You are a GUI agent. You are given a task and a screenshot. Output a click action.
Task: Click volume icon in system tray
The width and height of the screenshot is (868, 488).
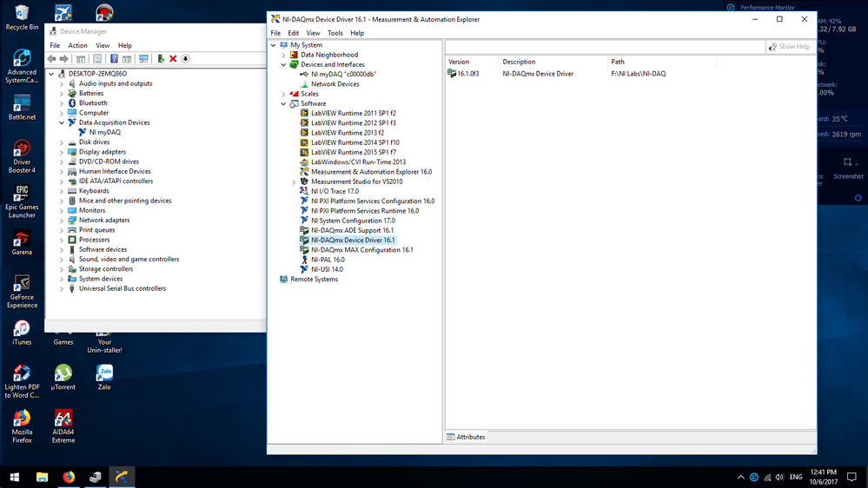(x=779, y=477)
